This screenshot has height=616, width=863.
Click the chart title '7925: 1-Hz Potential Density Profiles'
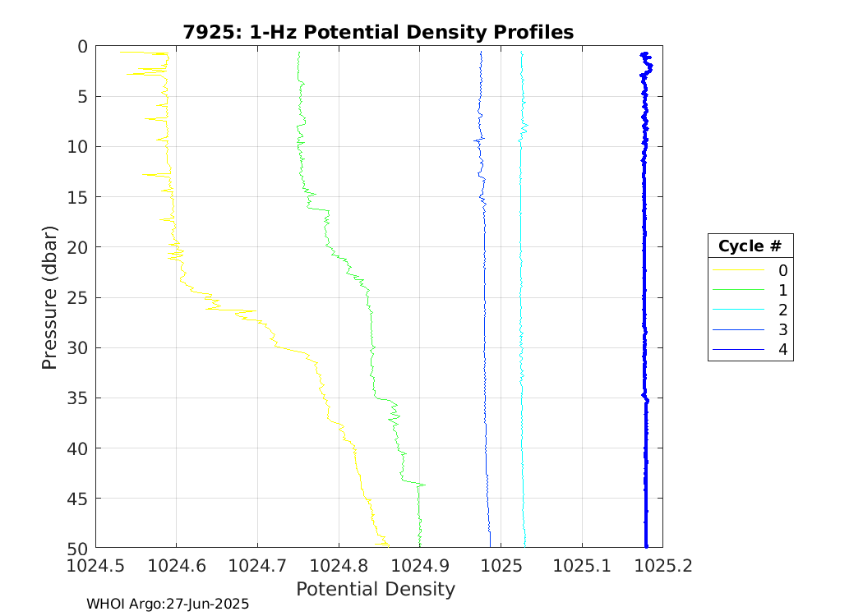[378, 33]
